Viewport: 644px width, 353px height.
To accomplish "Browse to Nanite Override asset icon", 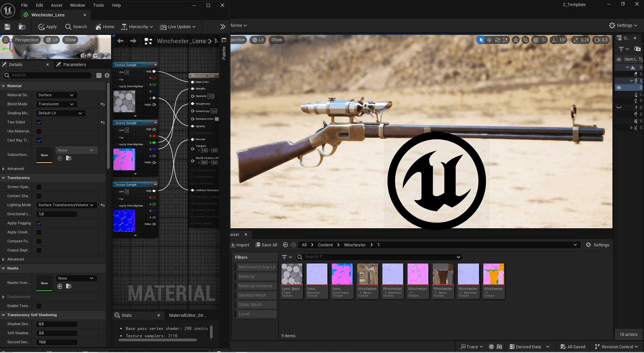I will pos(68,286).
